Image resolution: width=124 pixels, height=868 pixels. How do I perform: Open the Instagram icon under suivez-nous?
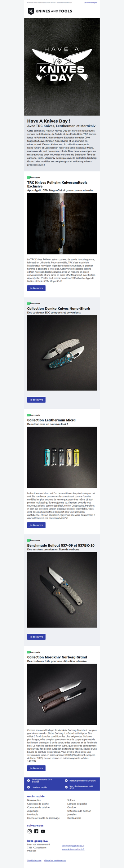[x=30, y=831]
